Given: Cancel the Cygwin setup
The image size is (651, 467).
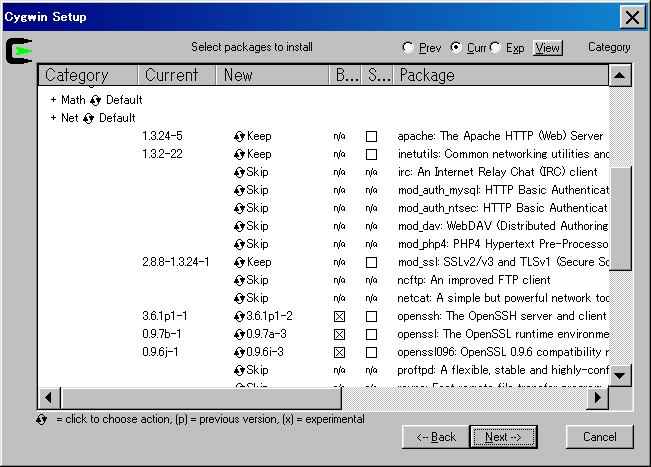Looking at the screenshot, I should pyautogui.click(x=600, y=437).
